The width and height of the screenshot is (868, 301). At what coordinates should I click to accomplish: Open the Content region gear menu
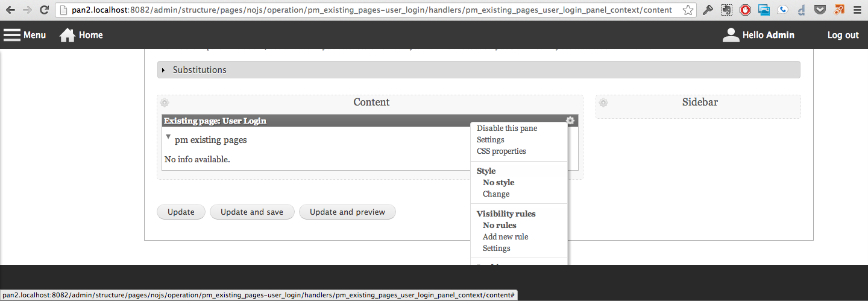[x=165, y=103]
